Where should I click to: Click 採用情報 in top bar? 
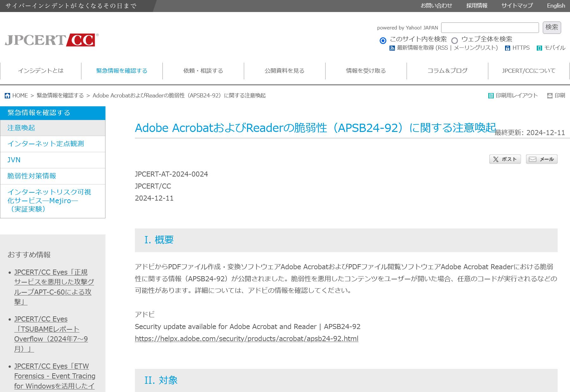pyautogui.click(x=477, y=6)
